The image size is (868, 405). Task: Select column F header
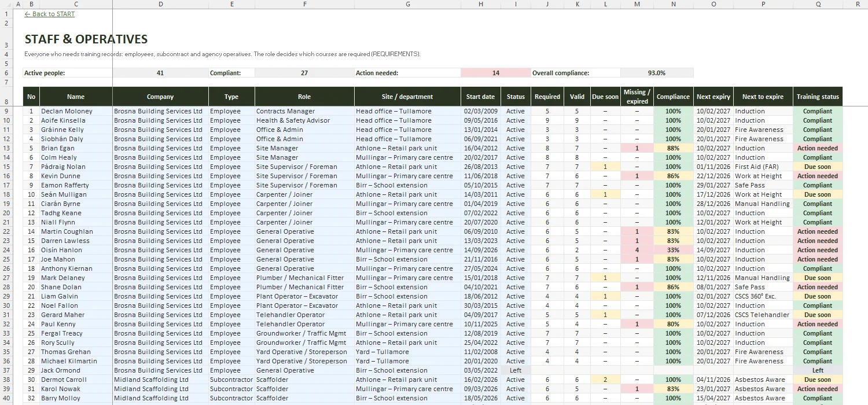point(304,4)
